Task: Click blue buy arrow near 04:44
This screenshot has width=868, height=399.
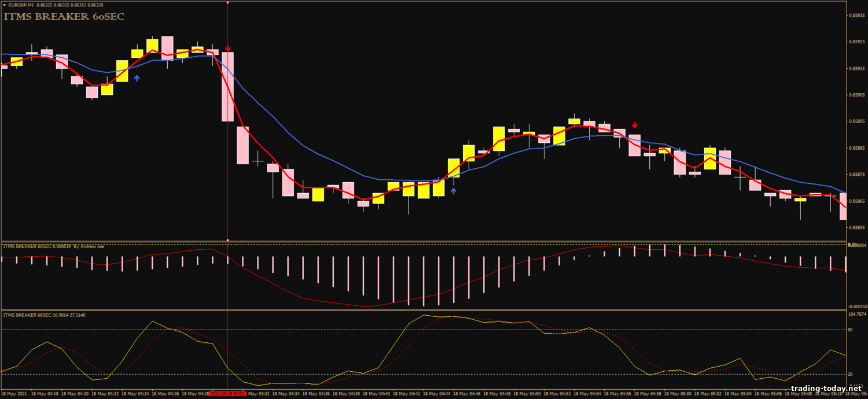Action: point(453,190)
